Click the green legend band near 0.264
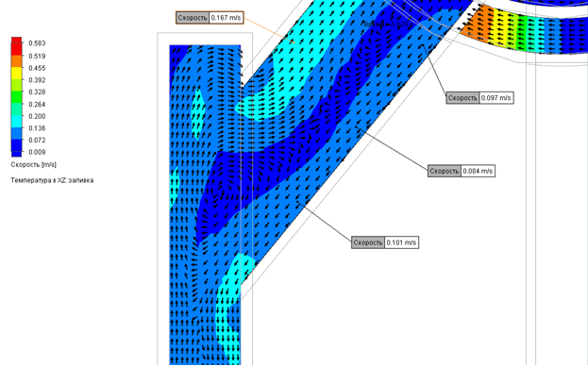The height and width of the screenshot is (366, 588). 16,97
